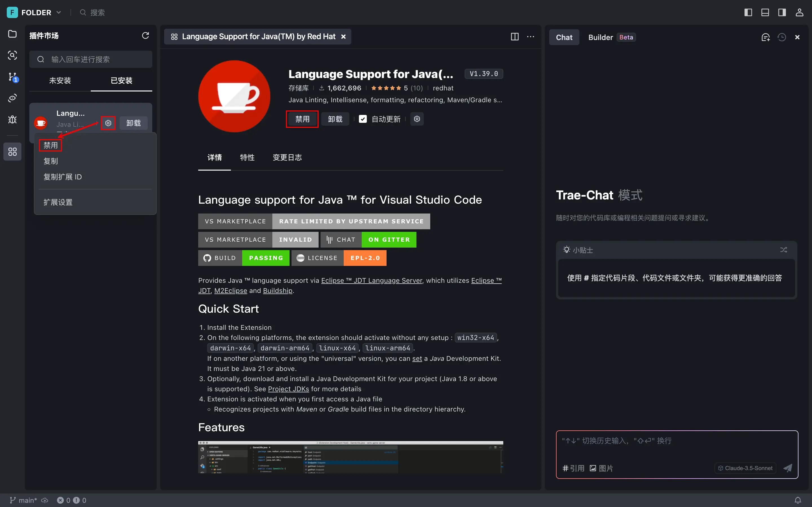Image resolution: width=812 pixels, height=507 pixels.
Task: Switch to the Changelog tab
Action: click(x=287, y=157)
